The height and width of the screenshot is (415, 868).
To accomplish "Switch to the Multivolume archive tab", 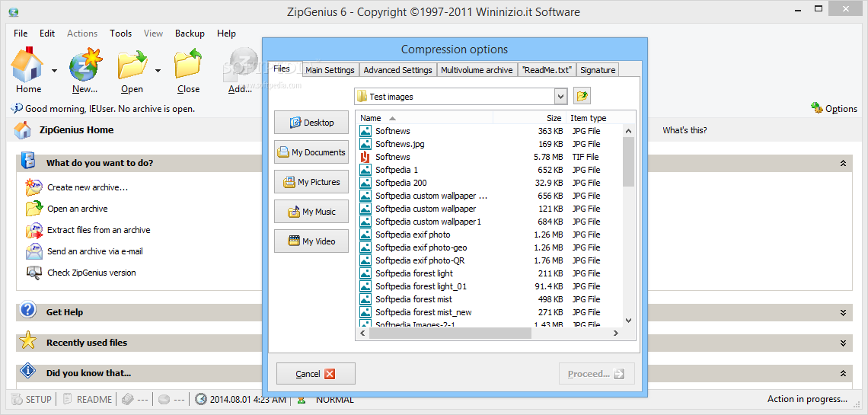I will tap(477, 70).
